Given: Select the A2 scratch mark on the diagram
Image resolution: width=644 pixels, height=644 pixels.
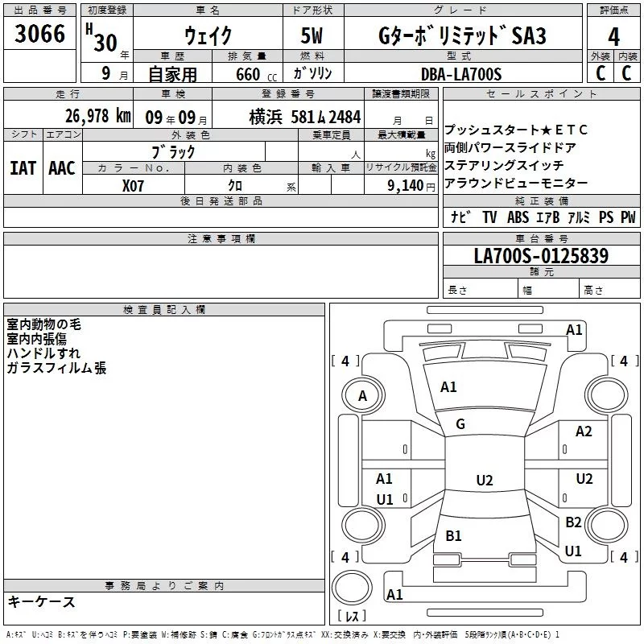Looking at the screenshot, I should point(584,432).
